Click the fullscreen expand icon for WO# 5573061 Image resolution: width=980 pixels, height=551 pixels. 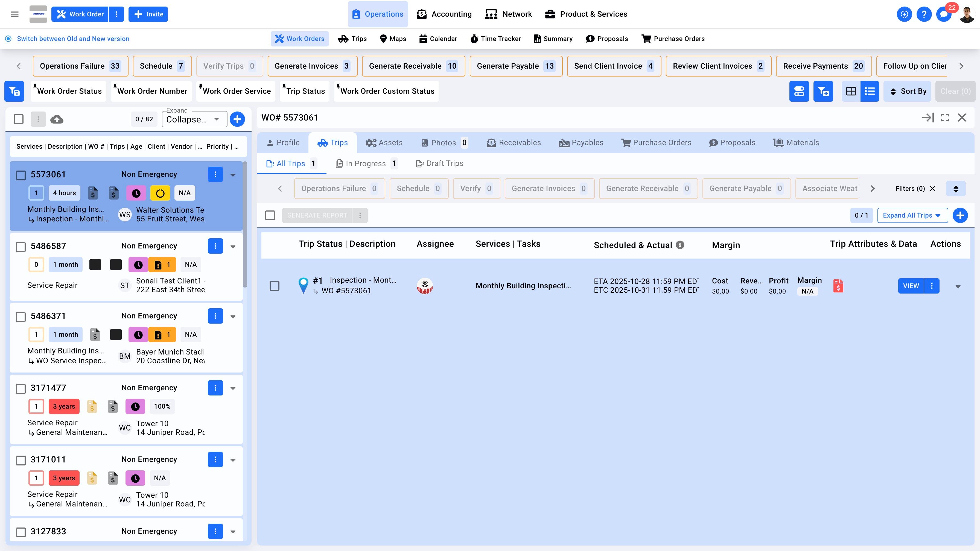(945, 118)
